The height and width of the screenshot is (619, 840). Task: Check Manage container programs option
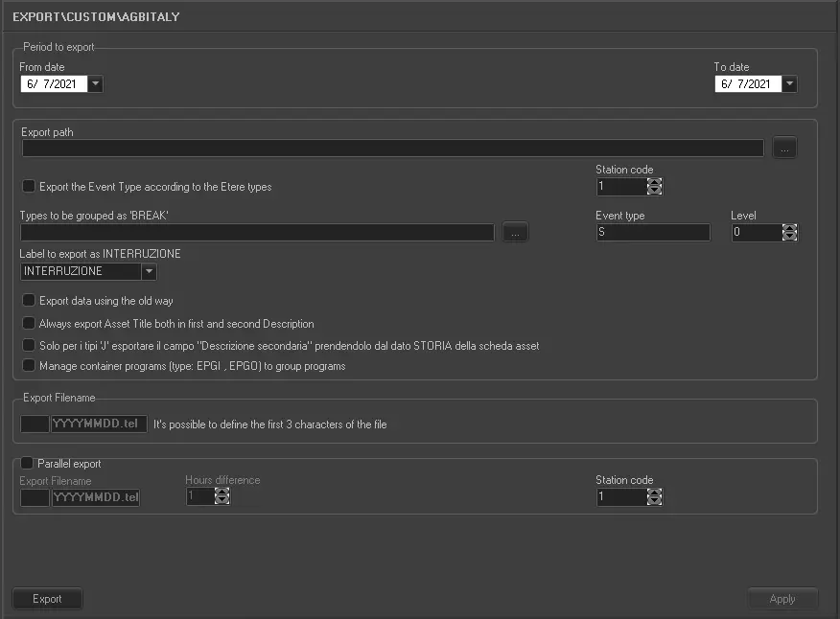point(29,366)
